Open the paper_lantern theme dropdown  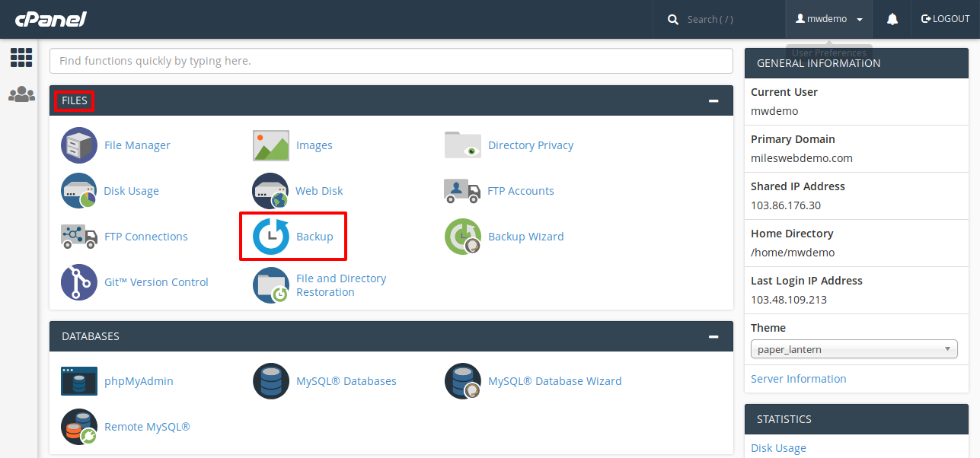click(x=854, y=349)
